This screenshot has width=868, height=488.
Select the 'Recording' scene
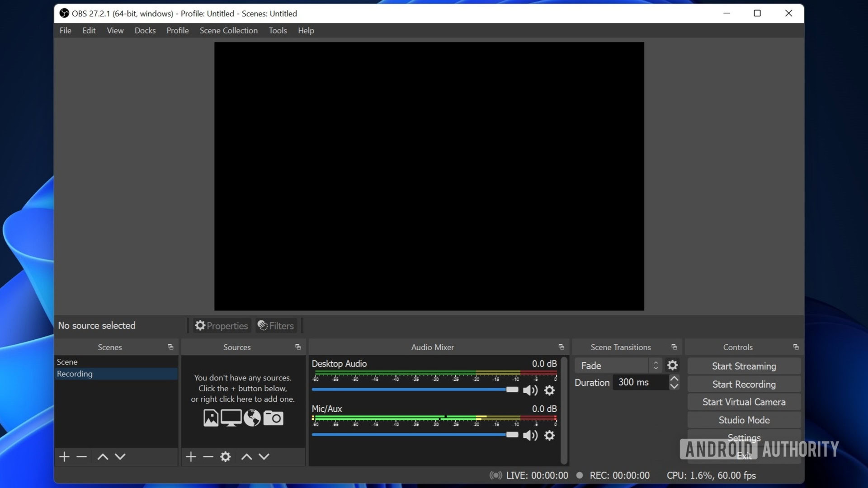click(116, 374)
